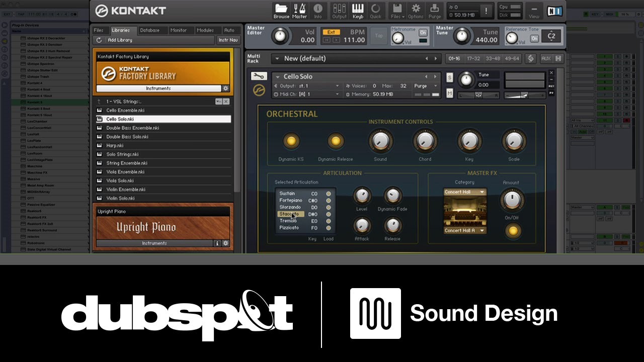Toggle the Keyb on-screen keyboard
The image size is (644, 362).
(358, 10)
